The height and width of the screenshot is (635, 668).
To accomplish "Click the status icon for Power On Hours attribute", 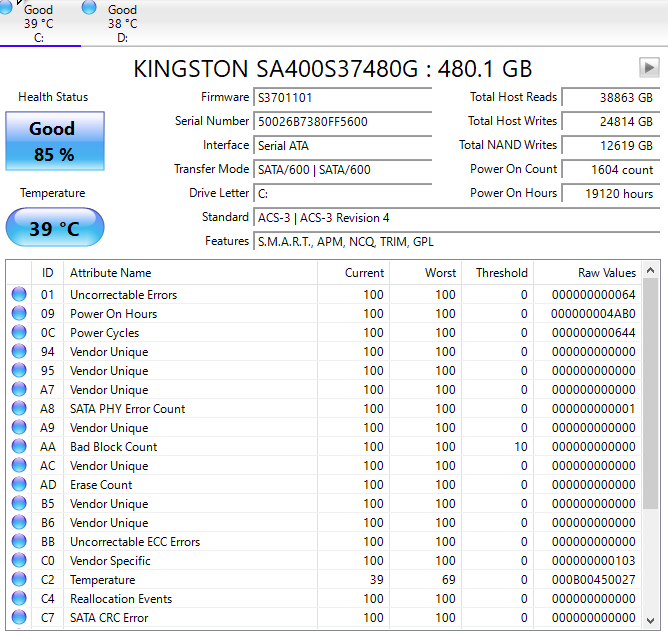I will (x=19, y=313).
